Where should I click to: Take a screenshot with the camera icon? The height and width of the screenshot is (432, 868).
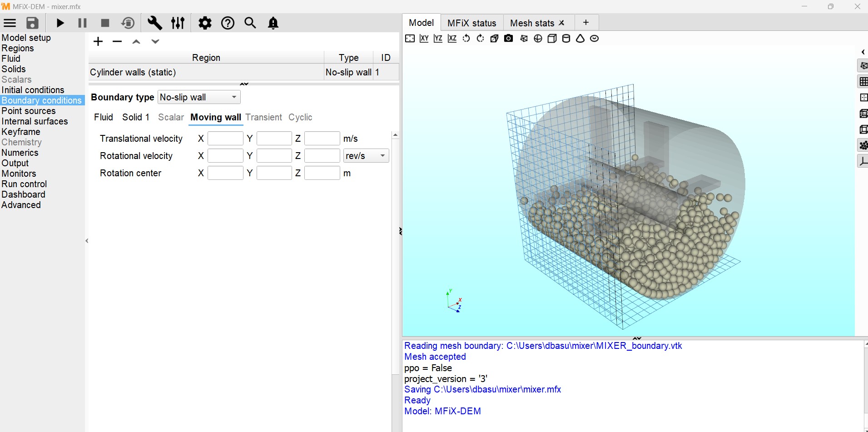pos(509,39)
